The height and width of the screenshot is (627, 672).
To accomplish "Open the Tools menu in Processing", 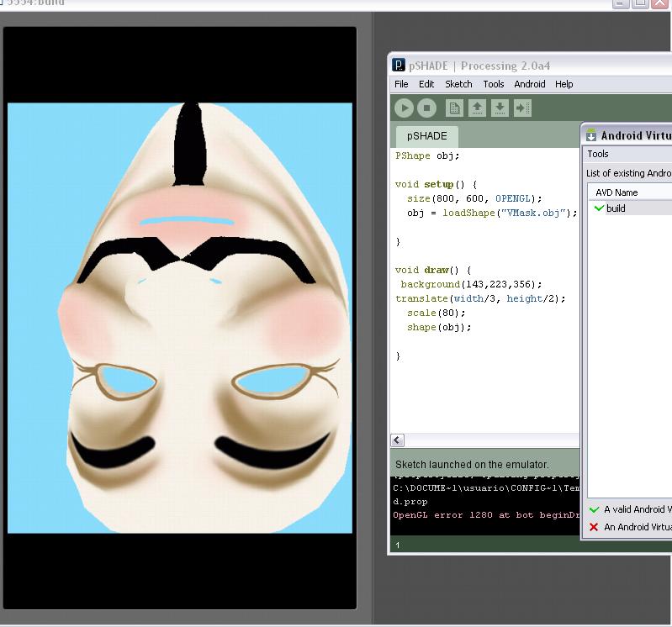I will (494, 84).
